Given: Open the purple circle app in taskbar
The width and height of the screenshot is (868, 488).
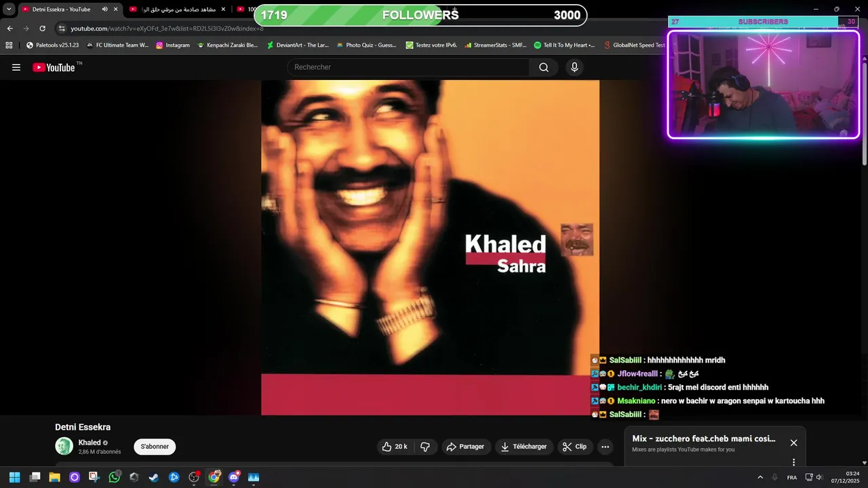Looking at the screenshot, I should [75, 477].
